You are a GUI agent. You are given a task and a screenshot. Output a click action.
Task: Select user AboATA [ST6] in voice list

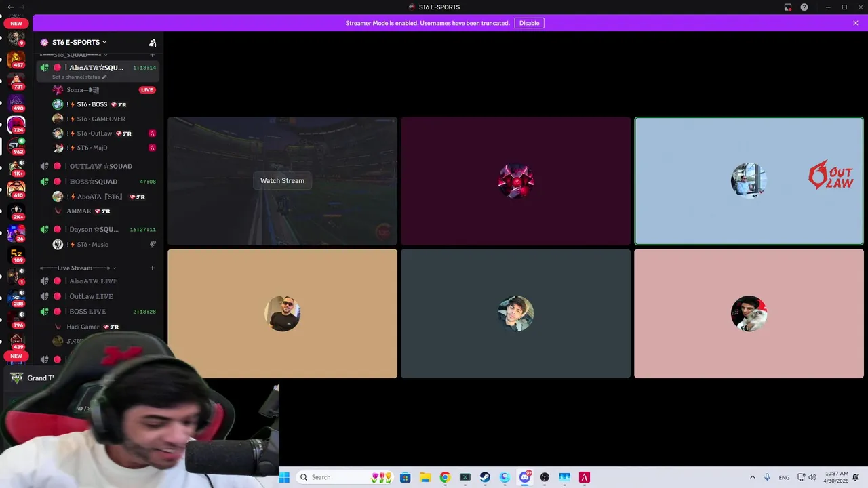pos(103,197)
